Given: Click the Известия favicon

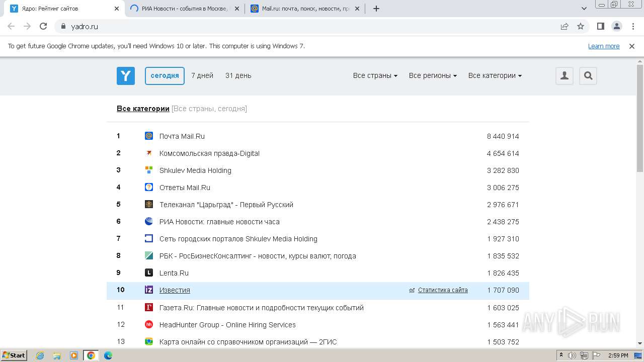Looking at the screenshot, I should tap(149, 290).
